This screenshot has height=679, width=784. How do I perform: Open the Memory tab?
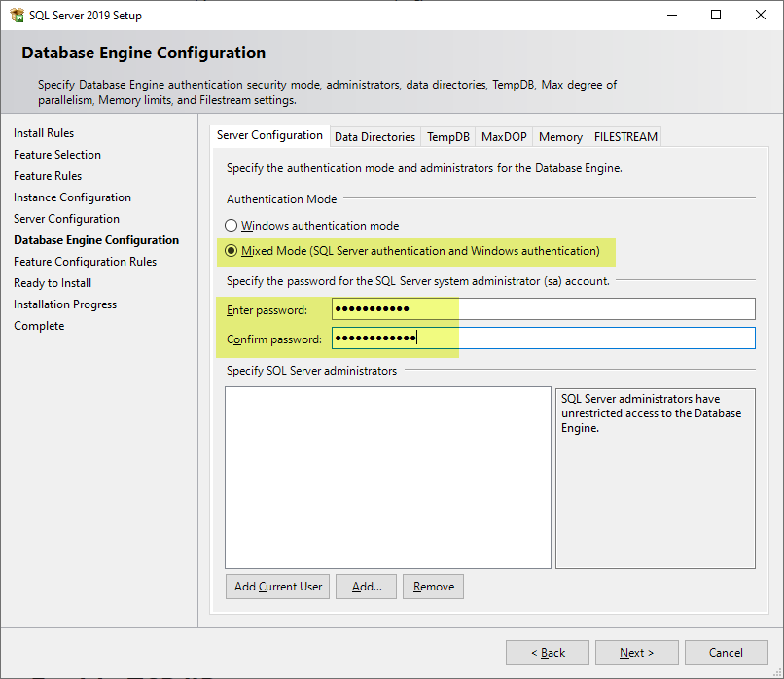pos(560,137)
